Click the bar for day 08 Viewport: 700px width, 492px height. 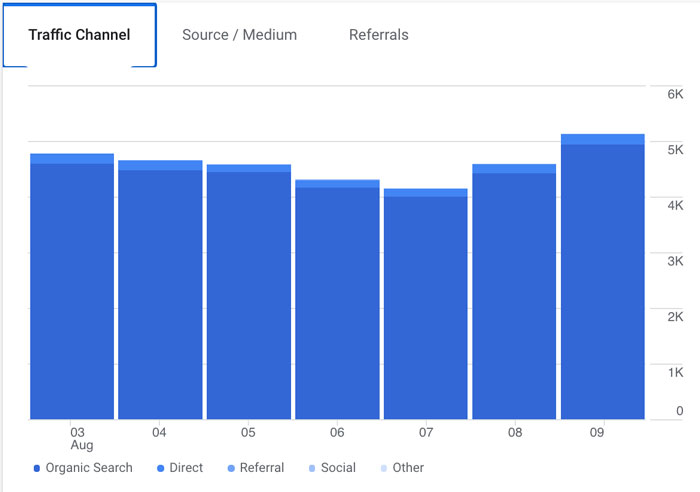pos(514,290)
